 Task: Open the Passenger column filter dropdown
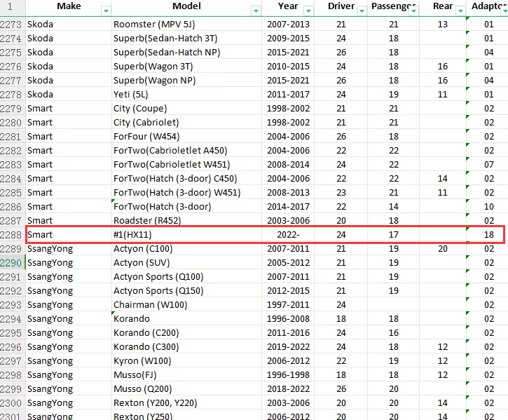(413, 11)
